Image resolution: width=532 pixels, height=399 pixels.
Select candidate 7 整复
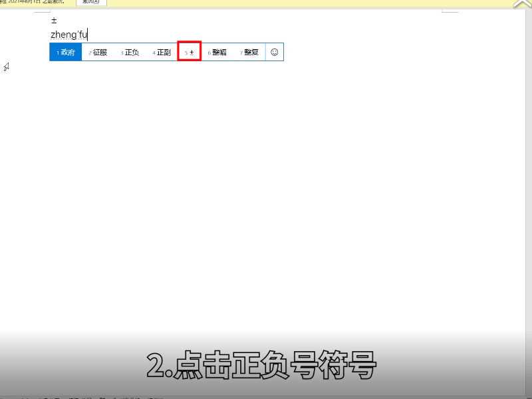coord(249,51)
